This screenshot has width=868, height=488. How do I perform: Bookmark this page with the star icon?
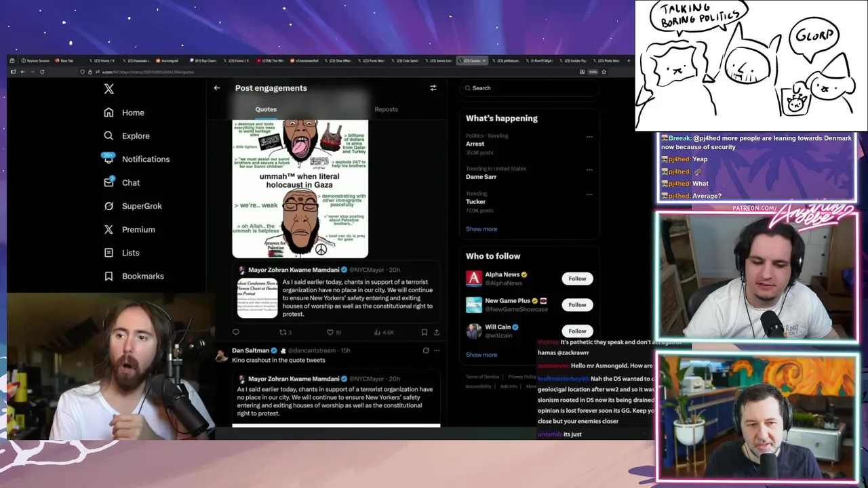[x=604, y=72]
